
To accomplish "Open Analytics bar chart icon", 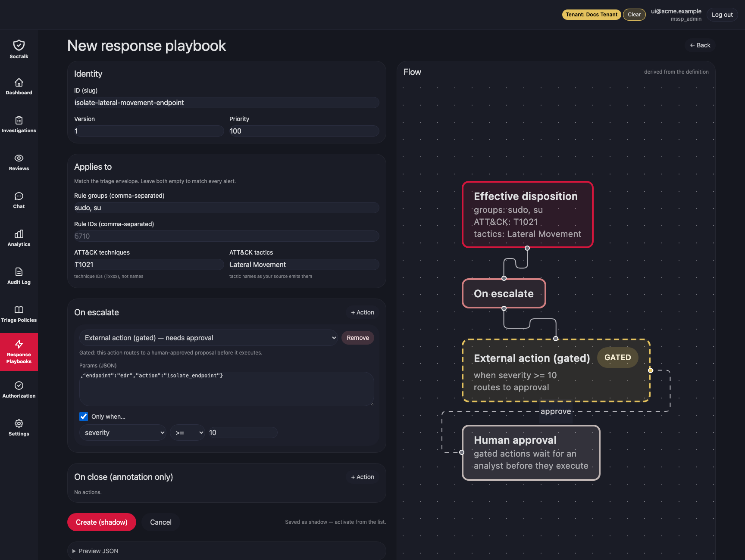I will tap(19, 234).
